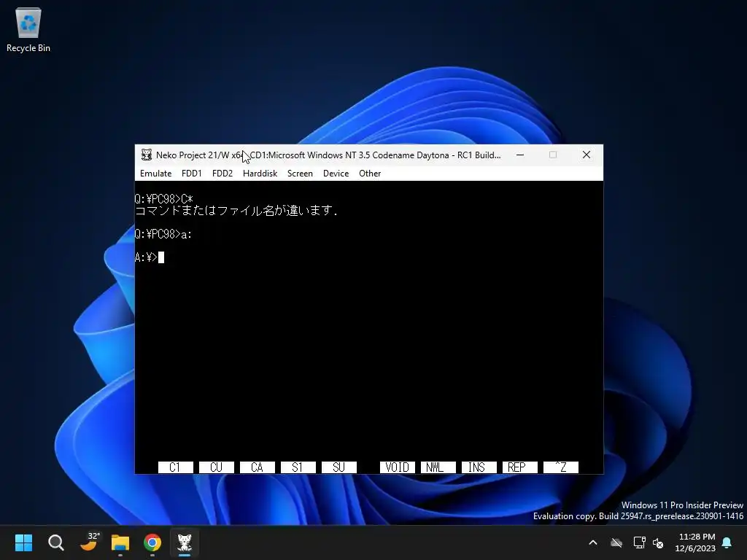This screenshot has width=747, height=560.
Task: Show hidden system tray icons
Action: tap(593, 542)
